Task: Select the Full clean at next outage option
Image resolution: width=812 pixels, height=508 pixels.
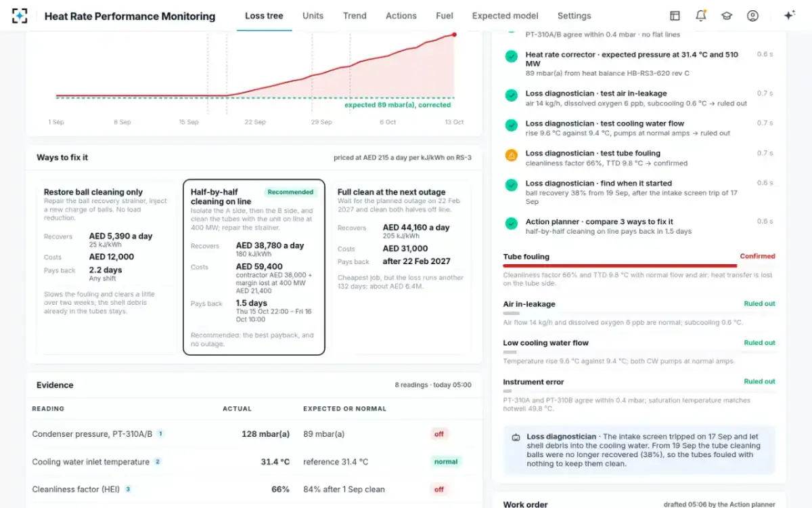Action: click(x=401, y=268)
